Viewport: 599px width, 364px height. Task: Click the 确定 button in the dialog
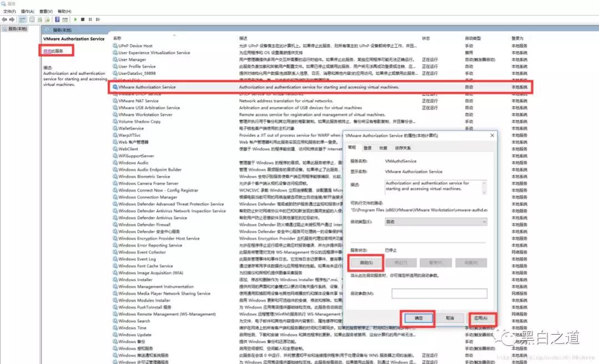click(418, 318)
